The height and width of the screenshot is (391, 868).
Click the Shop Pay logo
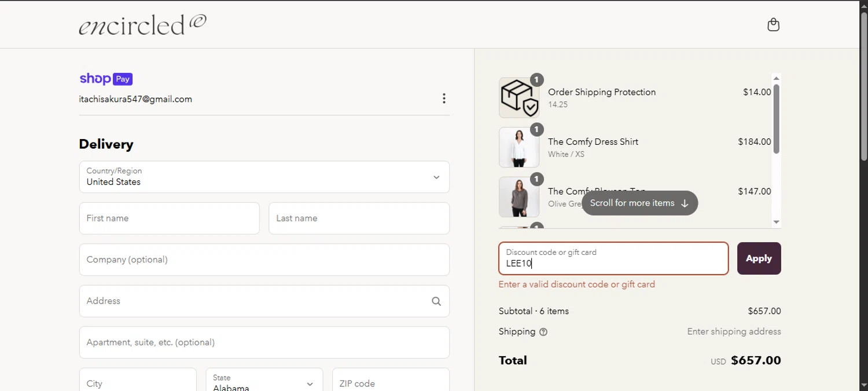coord(106,79)
